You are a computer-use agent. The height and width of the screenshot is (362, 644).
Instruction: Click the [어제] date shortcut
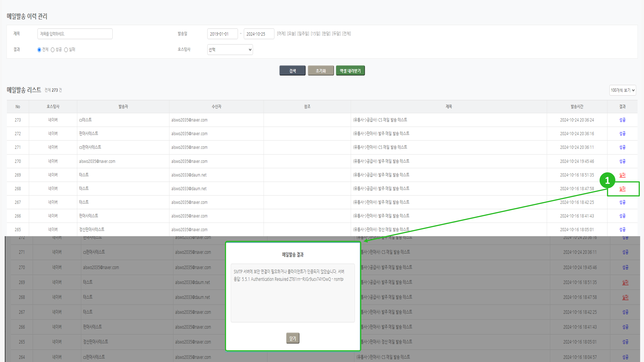281,33
